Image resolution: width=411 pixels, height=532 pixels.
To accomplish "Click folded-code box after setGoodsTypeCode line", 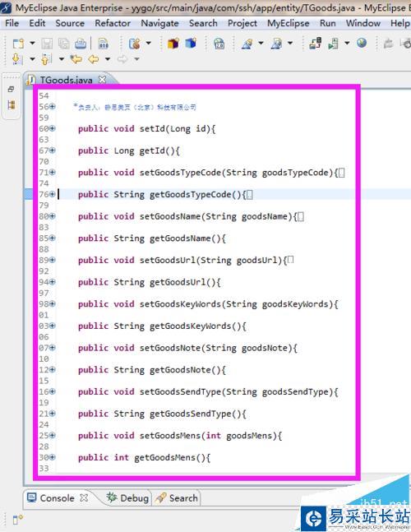I will coord(342,173).
